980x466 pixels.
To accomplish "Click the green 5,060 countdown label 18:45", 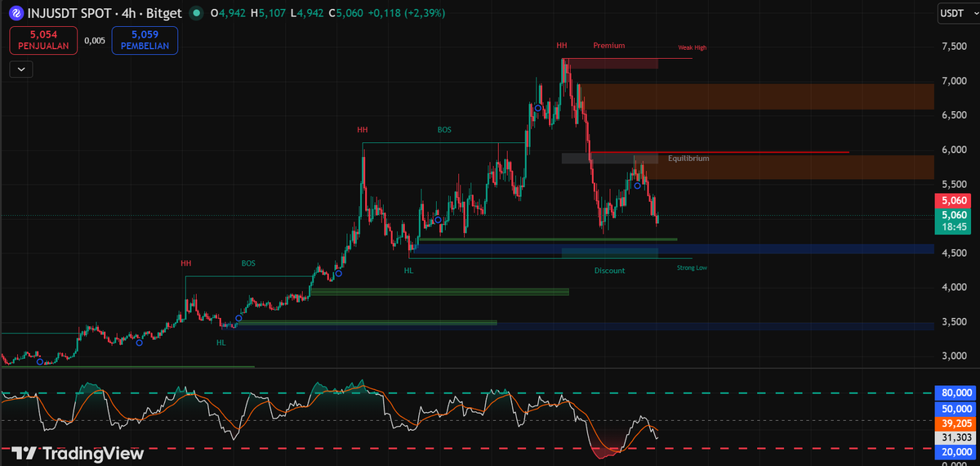I will [x=953, y=222].
